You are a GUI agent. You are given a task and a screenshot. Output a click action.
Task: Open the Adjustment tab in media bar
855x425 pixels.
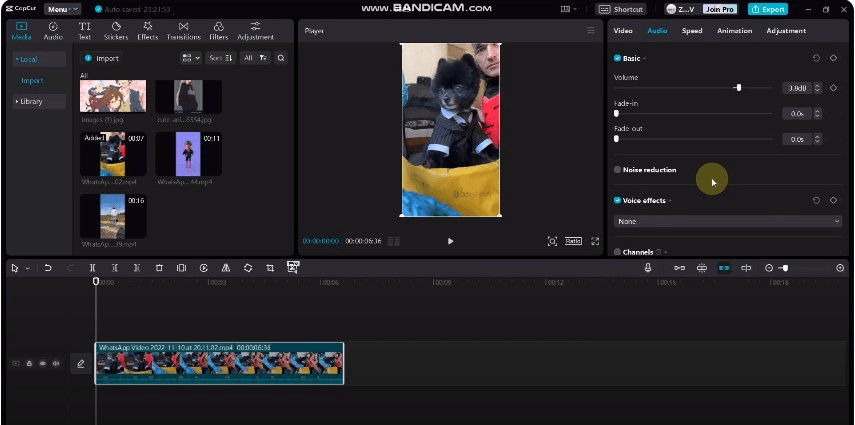(255, 31)
